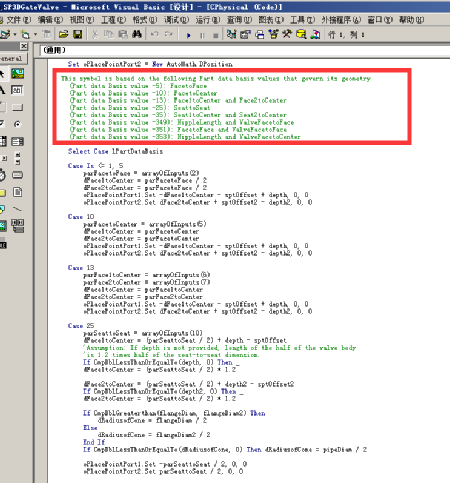The height and width of the screenshot is (483, 450).
Task: Select the ListBox control in Toolbox
Action: point(17,141)
